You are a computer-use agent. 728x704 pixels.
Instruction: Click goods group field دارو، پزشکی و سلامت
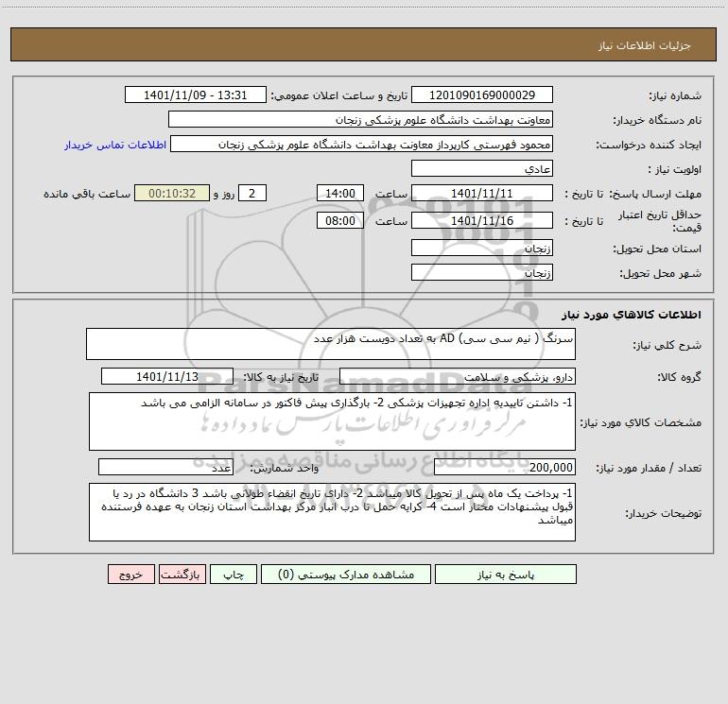point(458,376)
